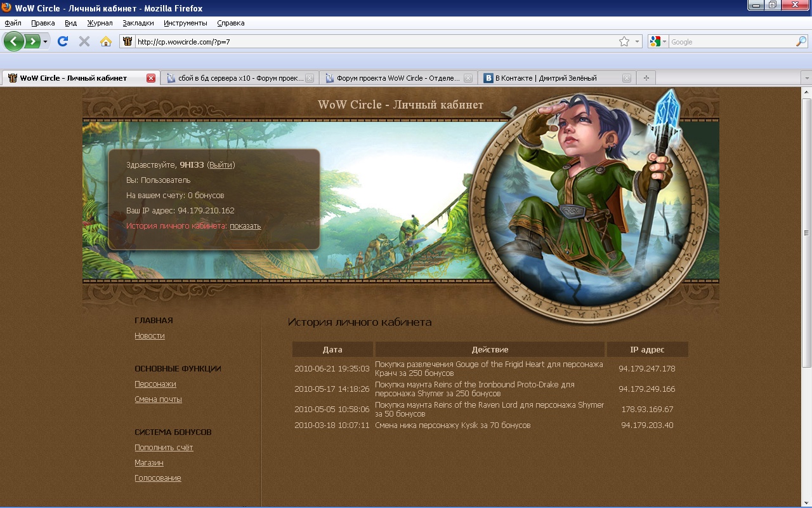This screenshot has height=508, width=812.
Task: Open the Журнал menu
Action: tap(100, 23)
